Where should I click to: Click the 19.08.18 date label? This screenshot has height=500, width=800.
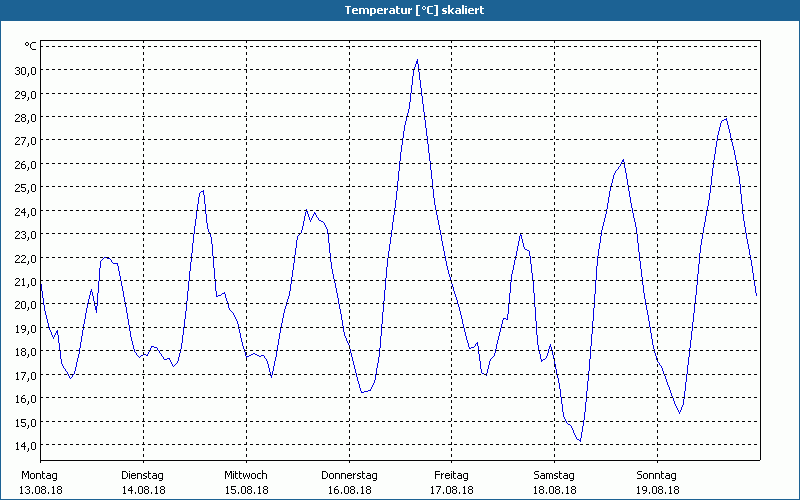657,490
